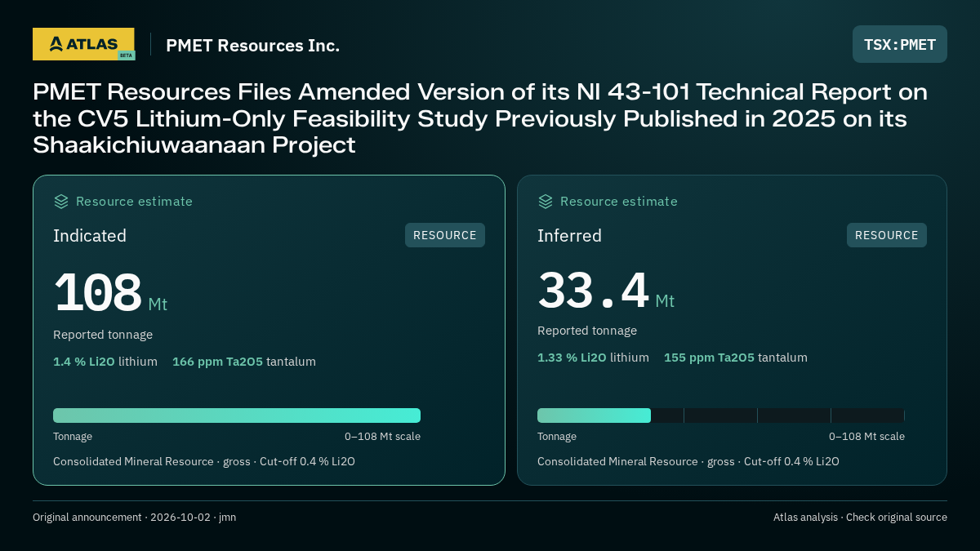Click the 108 Mt tonnage figure
The height and width of the screenshot is (551, 980).
pyautogui.click(x=110, y=294)
